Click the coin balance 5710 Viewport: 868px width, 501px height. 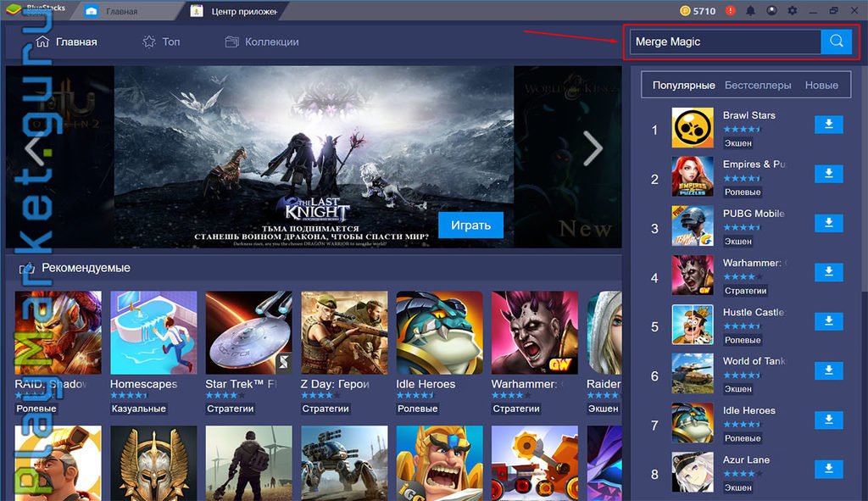coord(698,10)
